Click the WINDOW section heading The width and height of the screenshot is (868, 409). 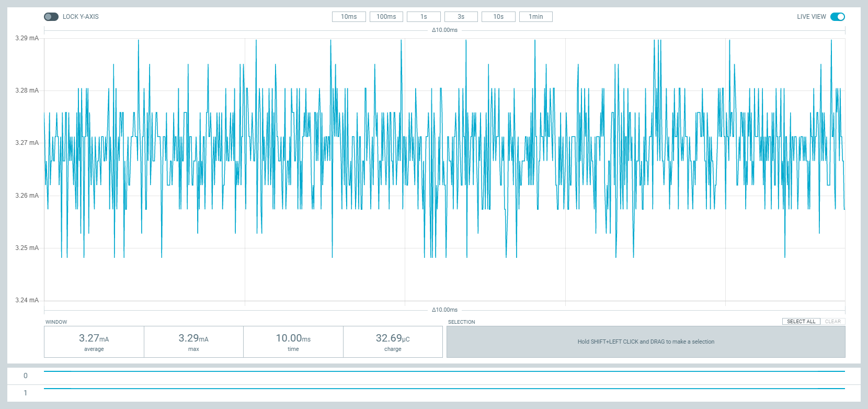(56, 322)
